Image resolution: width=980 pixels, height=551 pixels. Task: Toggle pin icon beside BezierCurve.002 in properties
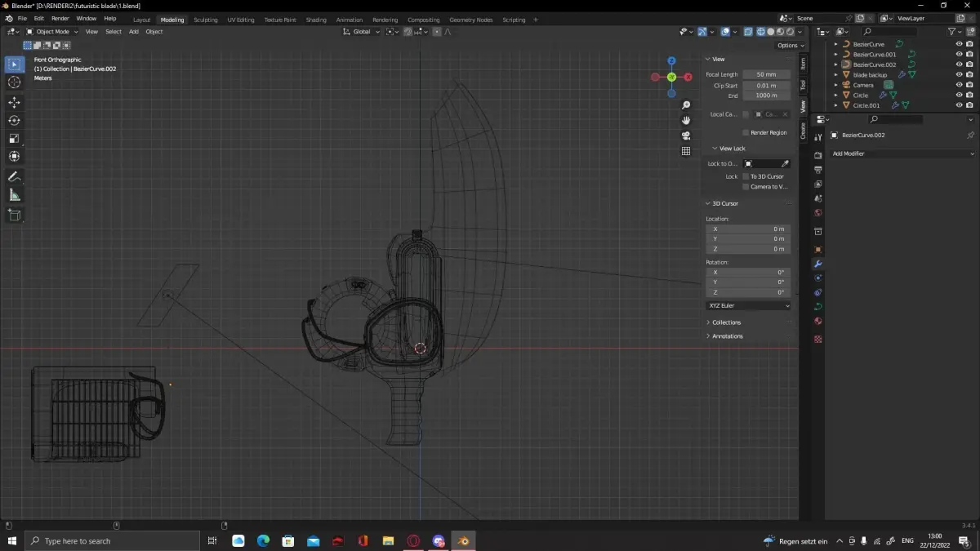click(x=970, y=136)
